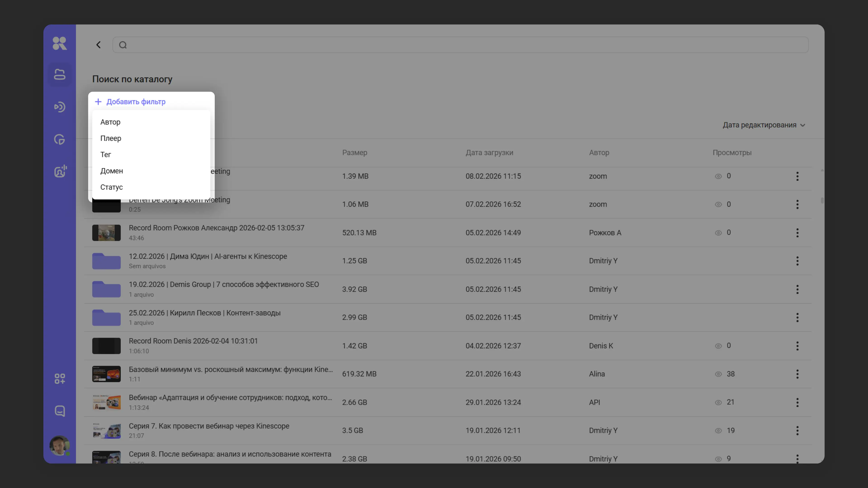Open actions menu for Record Room Denis

point(797,346)
